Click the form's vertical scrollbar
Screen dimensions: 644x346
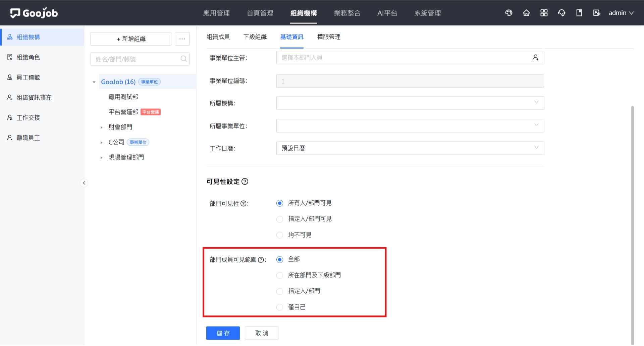pos(633,225)
